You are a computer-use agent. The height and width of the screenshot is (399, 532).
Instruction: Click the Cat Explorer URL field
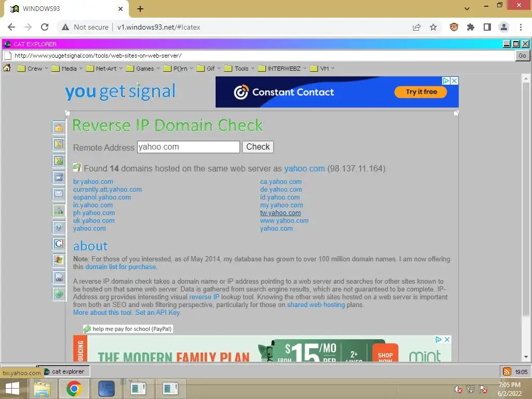coord(259,56)
